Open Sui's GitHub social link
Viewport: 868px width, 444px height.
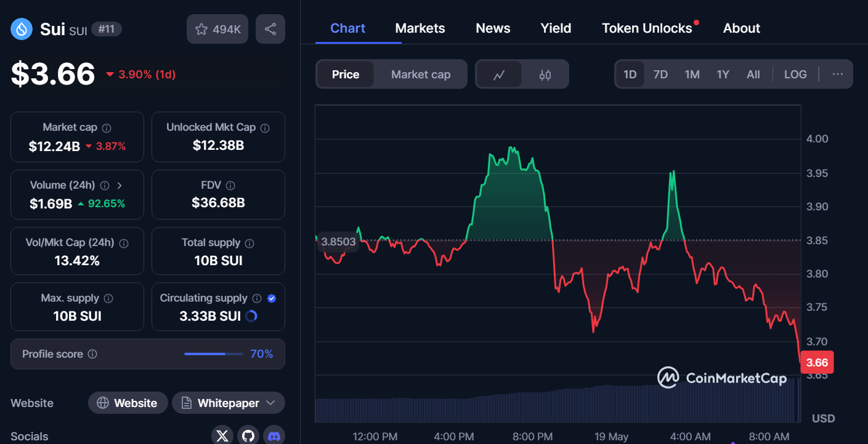[x=248, y=436]
